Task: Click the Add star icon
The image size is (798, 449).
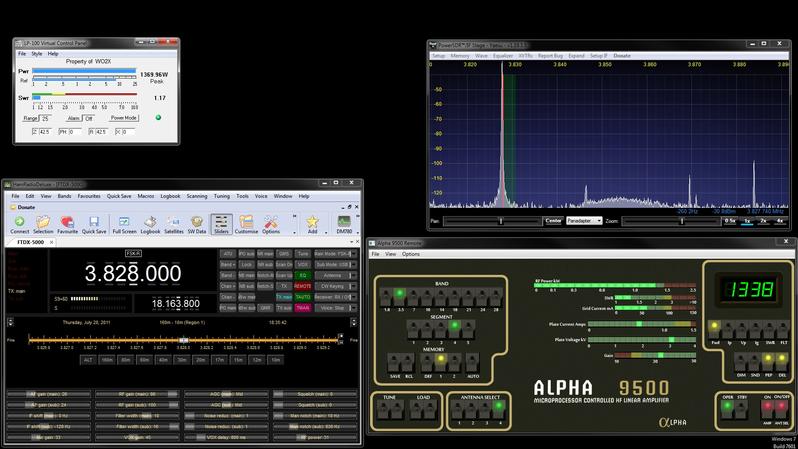Action: pyautogui.click(x=312, y=224)
